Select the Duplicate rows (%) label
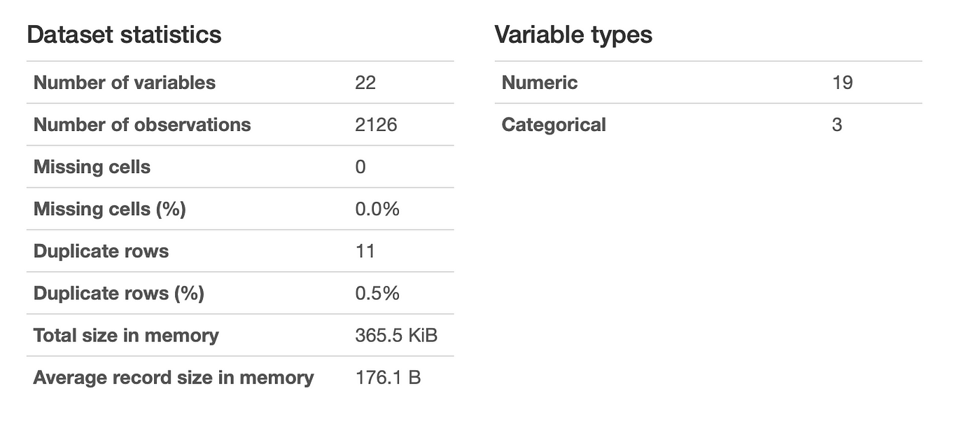This screenshot has width=980, height=424. (x=119, y=293)
